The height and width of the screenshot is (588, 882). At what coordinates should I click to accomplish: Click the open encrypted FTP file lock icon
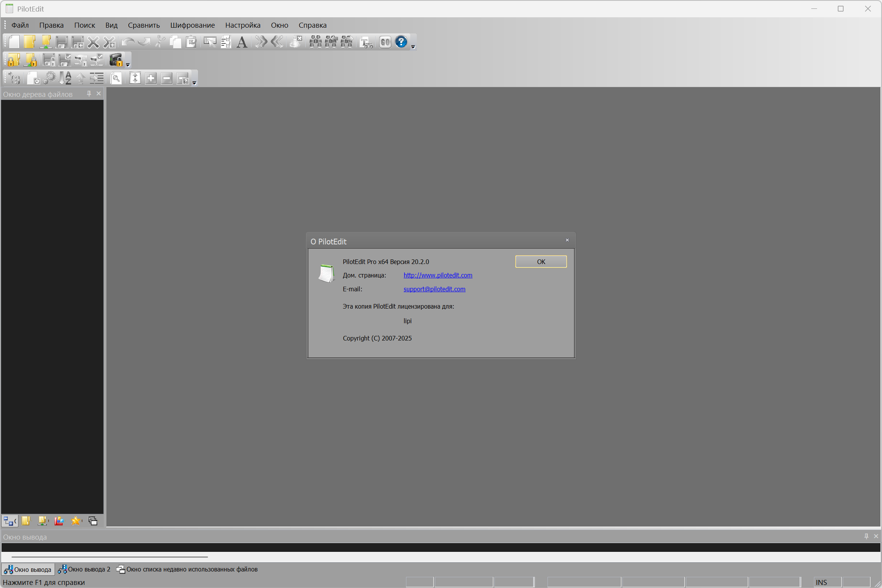(x=30, y=60)
